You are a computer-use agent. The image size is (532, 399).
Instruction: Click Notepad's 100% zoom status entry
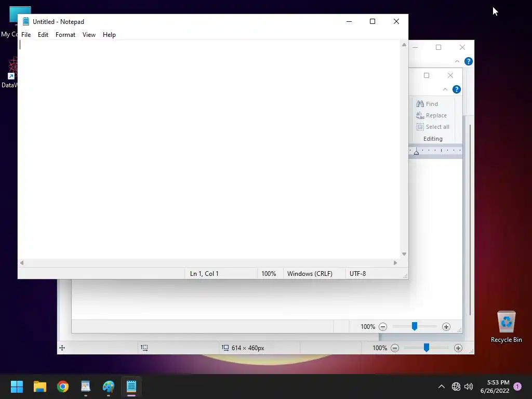coord(269,273)
